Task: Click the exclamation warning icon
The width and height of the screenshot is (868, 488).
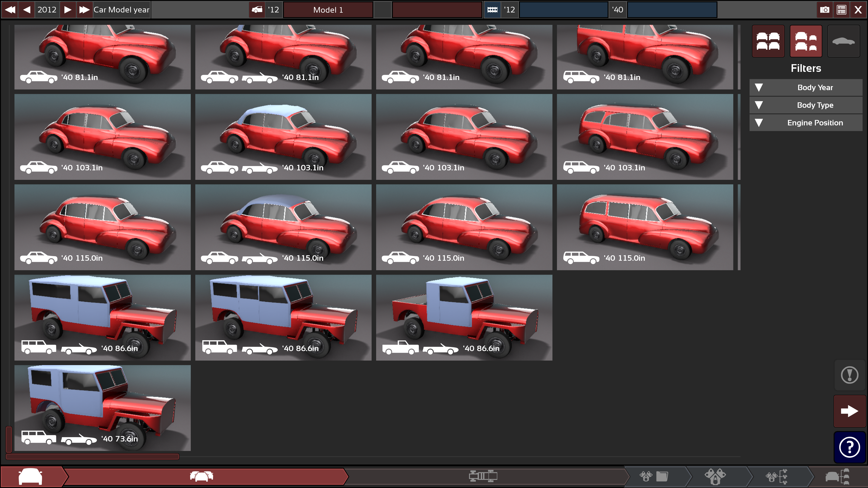Action: 849,375
